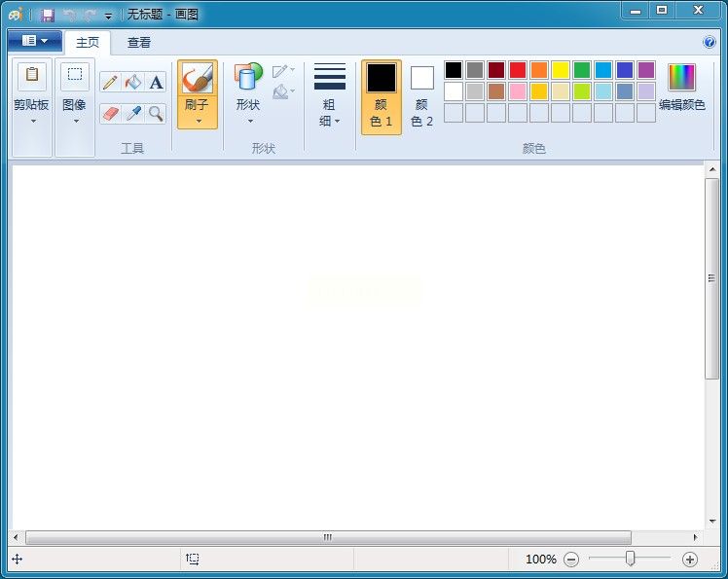Screen dimensions: 728x579
Task: Click the Save icon in quick access toolbar
Action: coord(47,15)
